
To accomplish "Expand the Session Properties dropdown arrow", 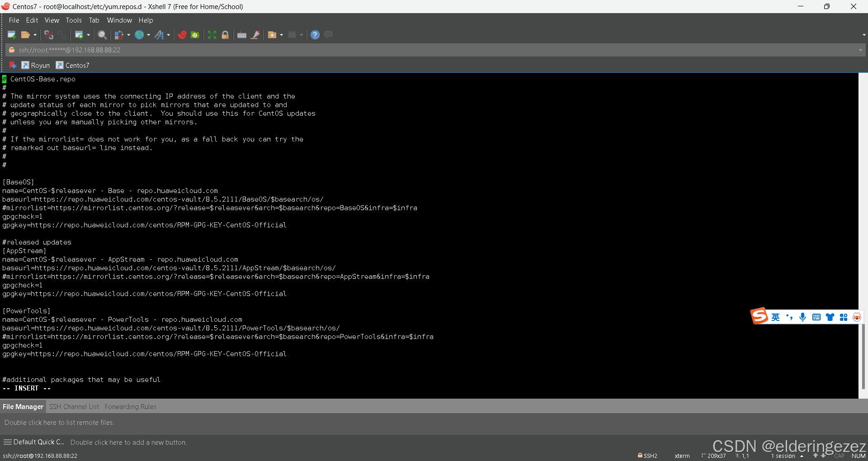I will tap(88, 35).
